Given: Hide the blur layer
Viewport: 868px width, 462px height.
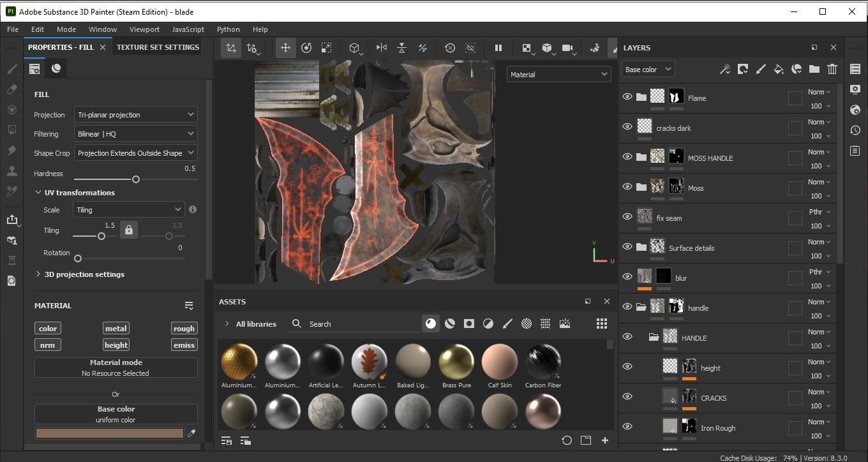Looking at the screenshot, I should (627, 277).
